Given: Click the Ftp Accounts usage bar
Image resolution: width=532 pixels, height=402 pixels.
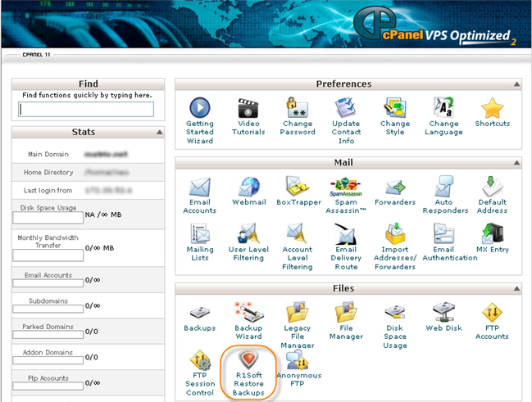Looking at the screenshot, I should [48, 386].
